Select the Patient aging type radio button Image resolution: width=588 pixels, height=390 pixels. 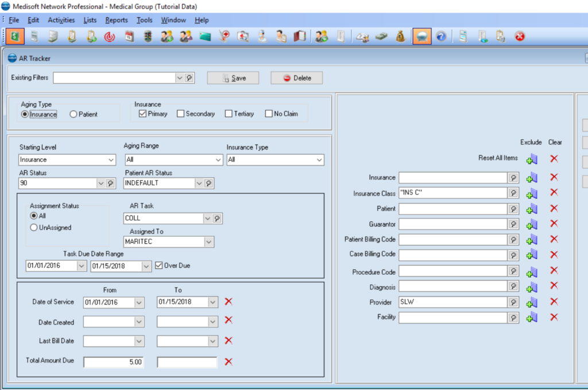click(x=73, y=114)
